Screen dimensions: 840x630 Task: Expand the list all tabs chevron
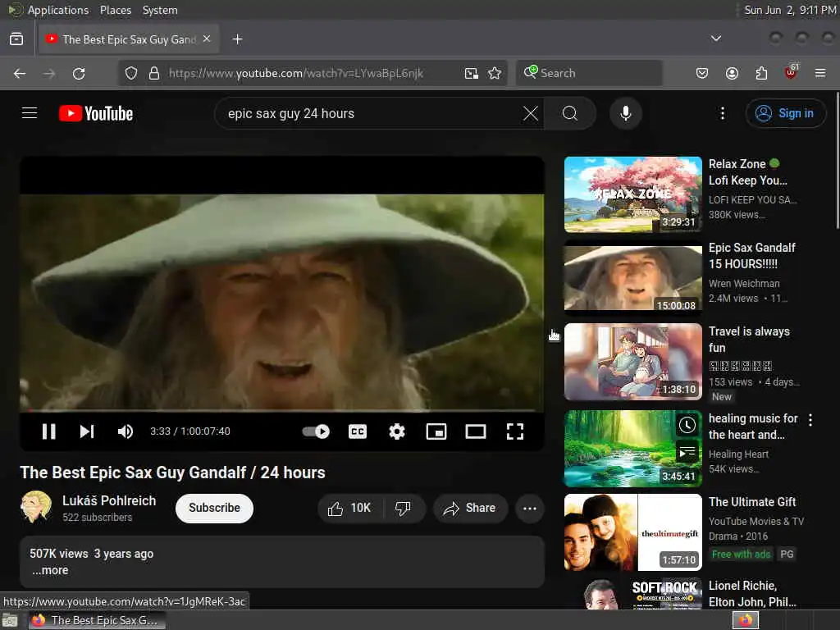click(715, 39)
